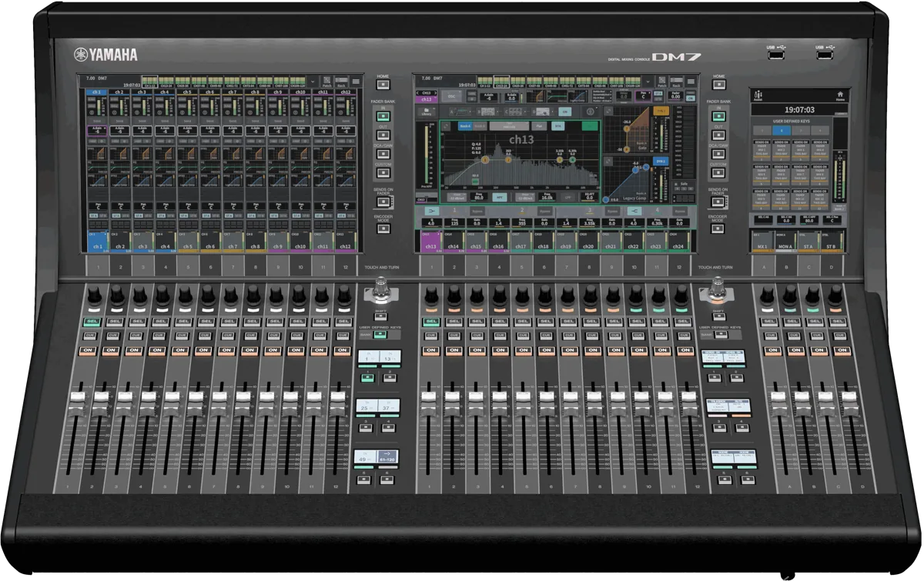Touch left bay Touch and Turn knob
Screen dimensions: 924x581
coord(381,290)
